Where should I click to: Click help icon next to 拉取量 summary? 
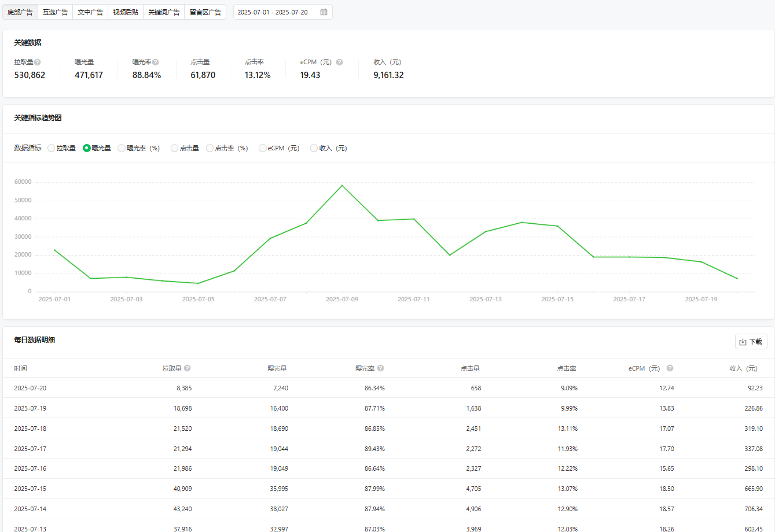pos(38,62)
